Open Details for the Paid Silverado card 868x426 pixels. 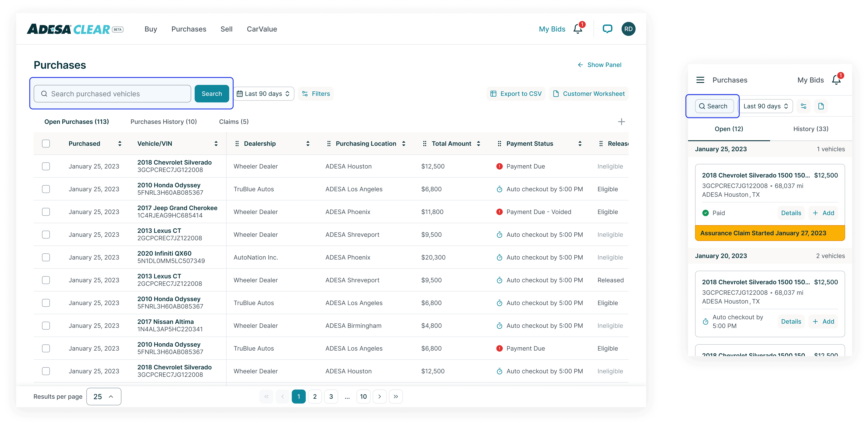tap(791, 213)
